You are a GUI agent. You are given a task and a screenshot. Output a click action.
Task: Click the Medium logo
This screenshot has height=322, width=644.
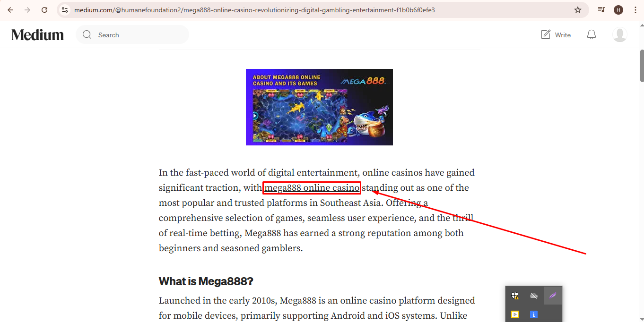[38, 34]
